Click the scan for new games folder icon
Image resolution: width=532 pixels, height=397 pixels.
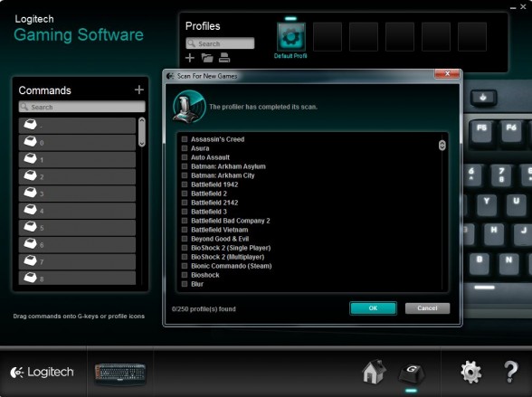(207, 58)
